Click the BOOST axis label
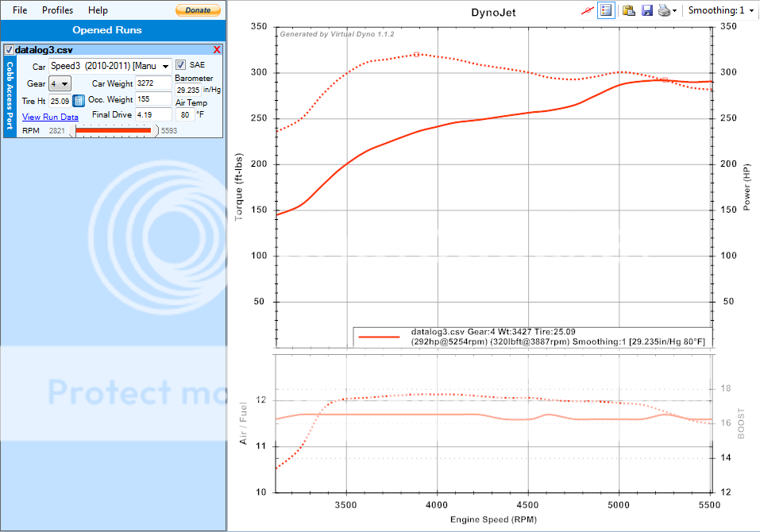Viewport: 760px width, 532px height. [x=741, y=423]
